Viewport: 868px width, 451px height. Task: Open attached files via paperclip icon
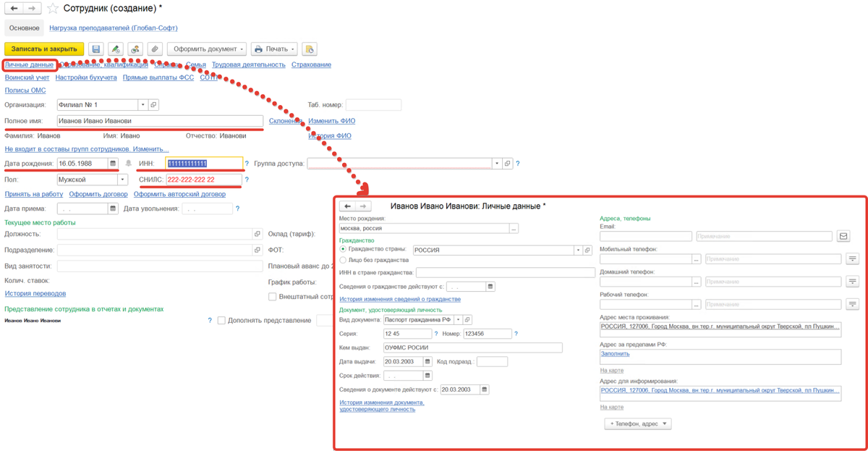(154, 49)
